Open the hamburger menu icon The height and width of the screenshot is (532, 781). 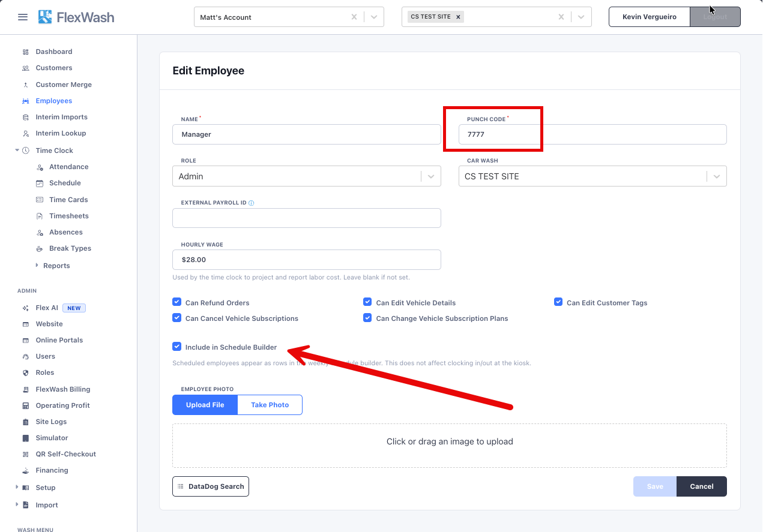click(23, 17)
